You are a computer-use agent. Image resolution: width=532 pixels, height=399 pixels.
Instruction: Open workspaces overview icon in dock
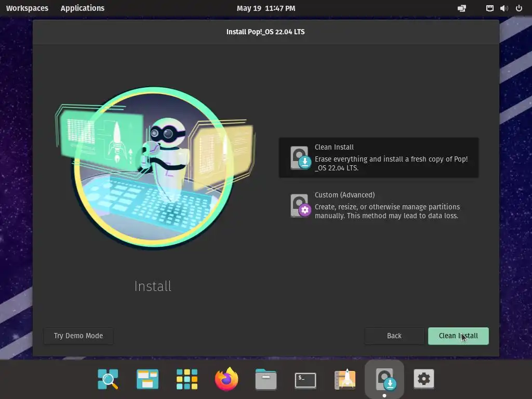coord(147,379)
